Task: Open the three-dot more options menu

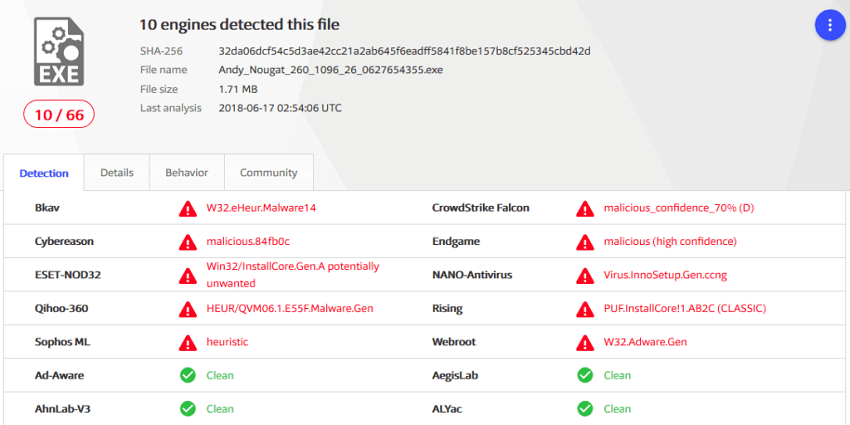Action: [x=830, y=26]
